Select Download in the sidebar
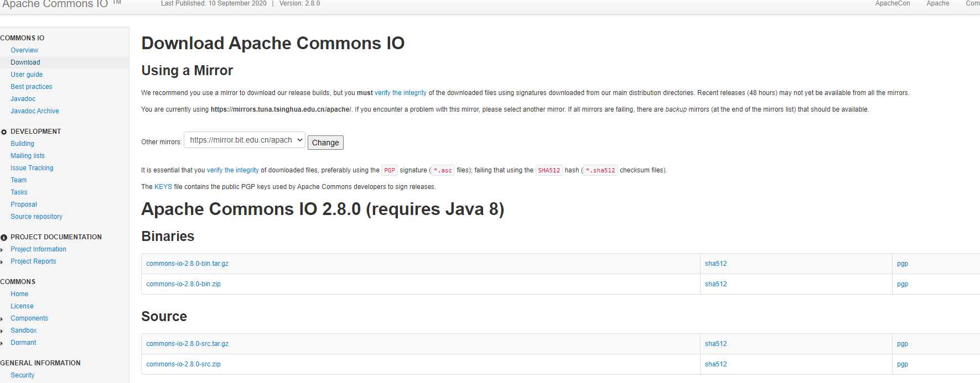Screen dimensions: 980x383 25,62
